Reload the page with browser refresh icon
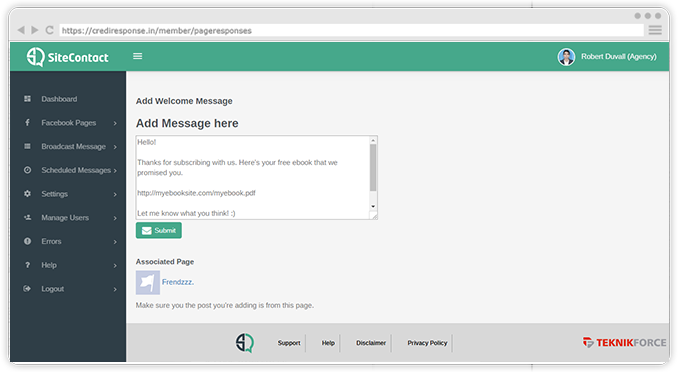Viewport: 678px width, 372px height. tap(49, 30)
